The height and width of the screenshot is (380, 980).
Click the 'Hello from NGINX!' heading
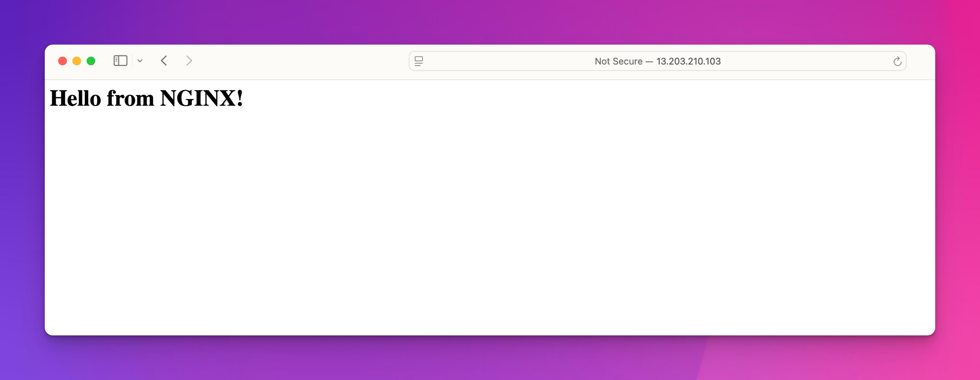click(147, 98)
